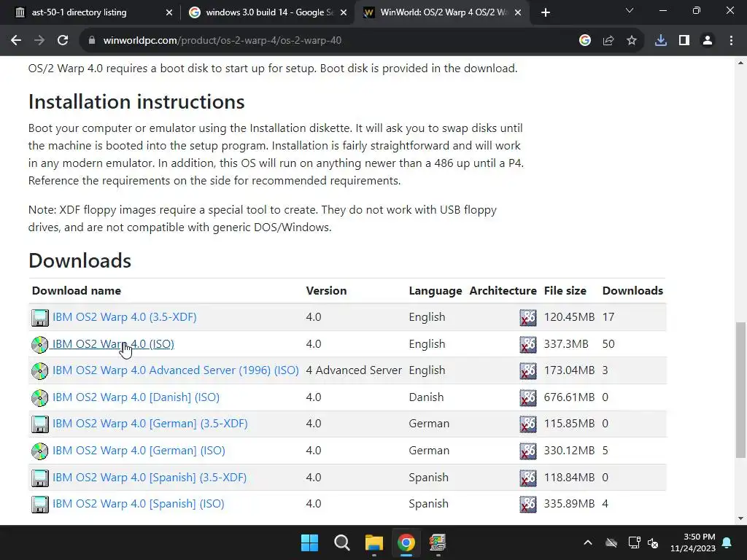The width and height of the screenshot is (747, 560).
Task: Share this page via share icon
Action: (x=608, y=41)
